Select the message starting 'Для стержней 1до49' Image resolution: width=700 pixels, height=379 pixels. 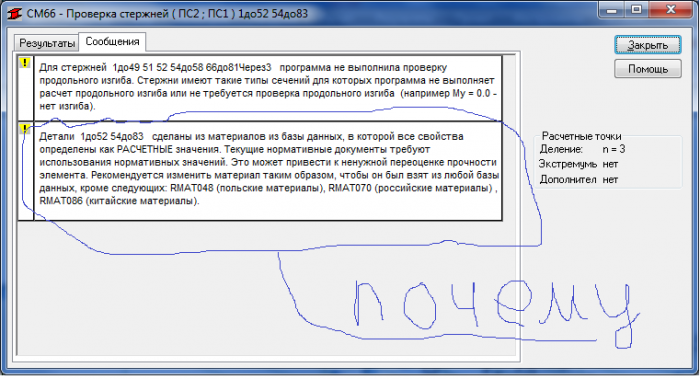pos(268,87)
